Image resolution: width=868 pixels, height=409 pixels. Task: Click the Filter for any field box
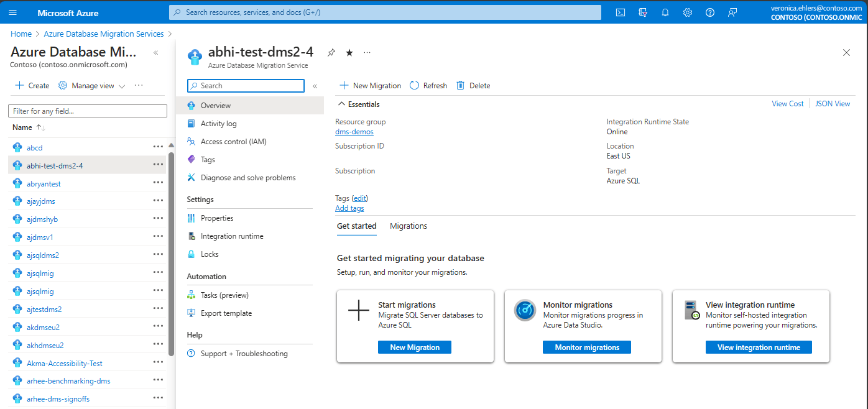(x=87, y=110)
